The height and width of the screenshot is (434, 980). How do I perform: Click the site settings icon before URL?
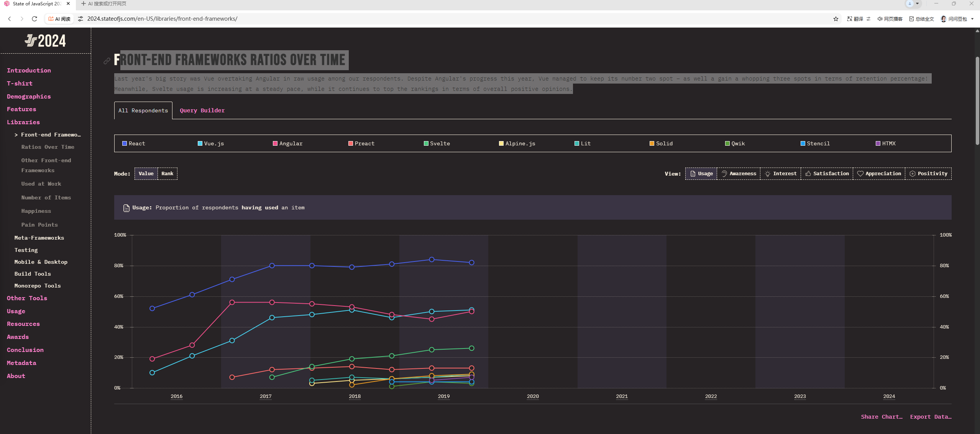80,19
